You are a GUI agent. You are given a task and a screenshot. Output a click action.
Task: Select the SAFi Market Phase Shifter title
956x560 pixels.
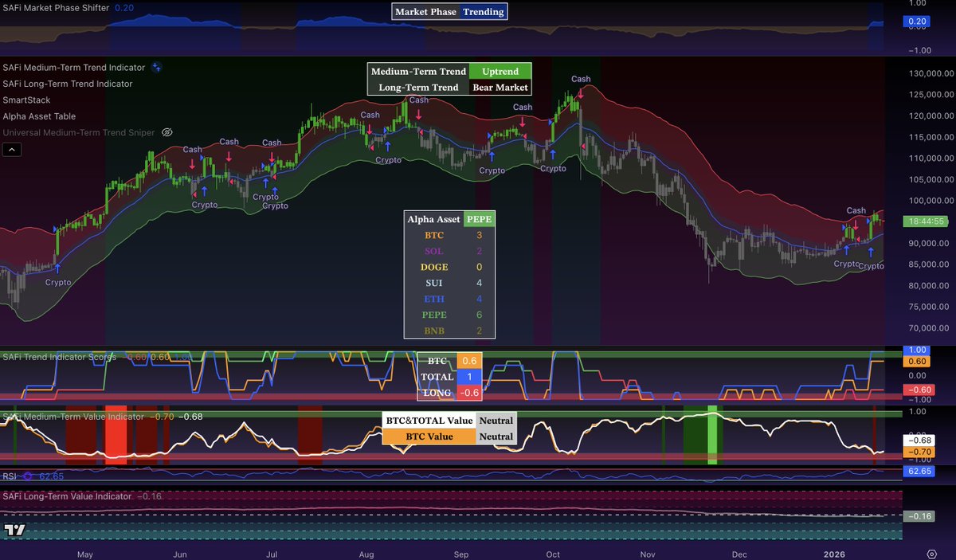click(55, 7)
